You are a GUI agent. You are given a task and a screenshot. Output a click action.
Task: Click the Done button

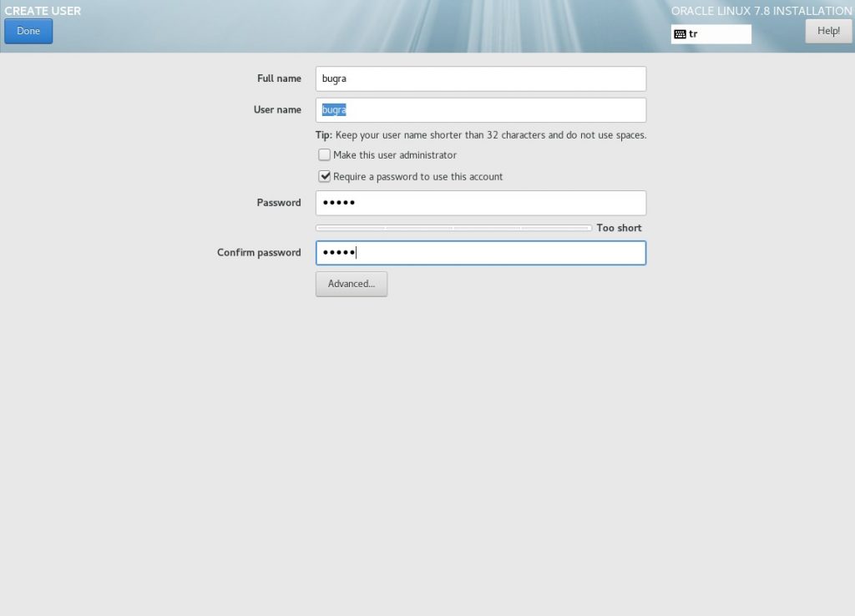(x=28, y=31)
